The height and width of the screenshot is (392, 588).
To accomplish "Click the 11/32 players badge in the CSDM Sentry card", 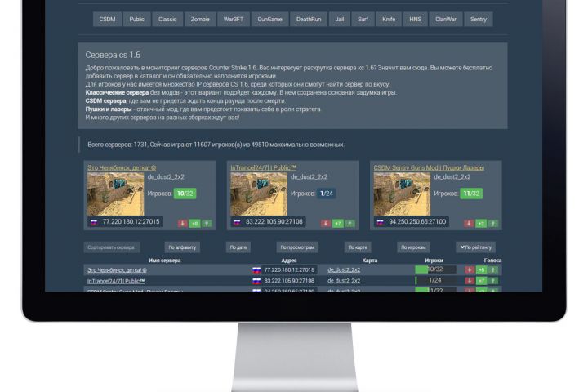I will (471, 194).
